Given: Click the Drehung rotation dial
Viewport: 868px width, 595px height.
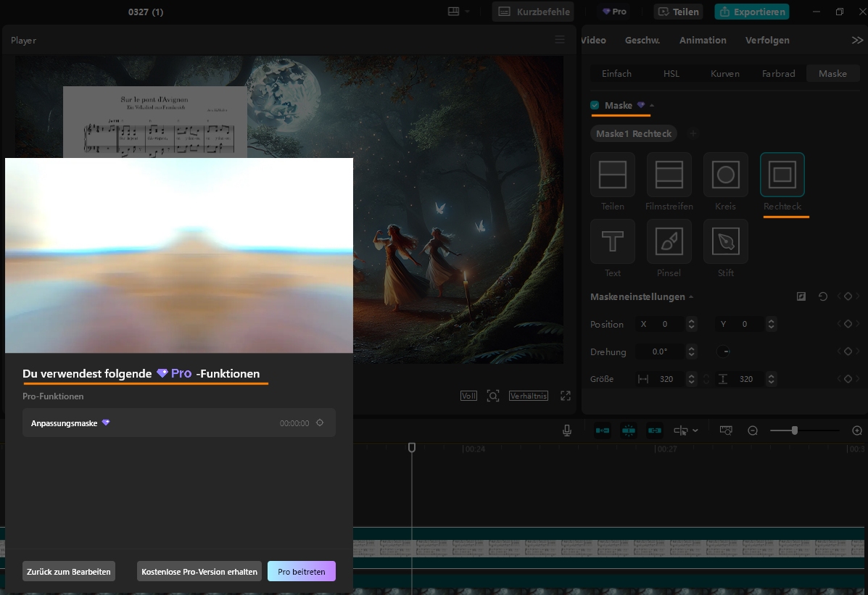Looking at the screenshot, I should pyautogui.click(x=723, y=351).
